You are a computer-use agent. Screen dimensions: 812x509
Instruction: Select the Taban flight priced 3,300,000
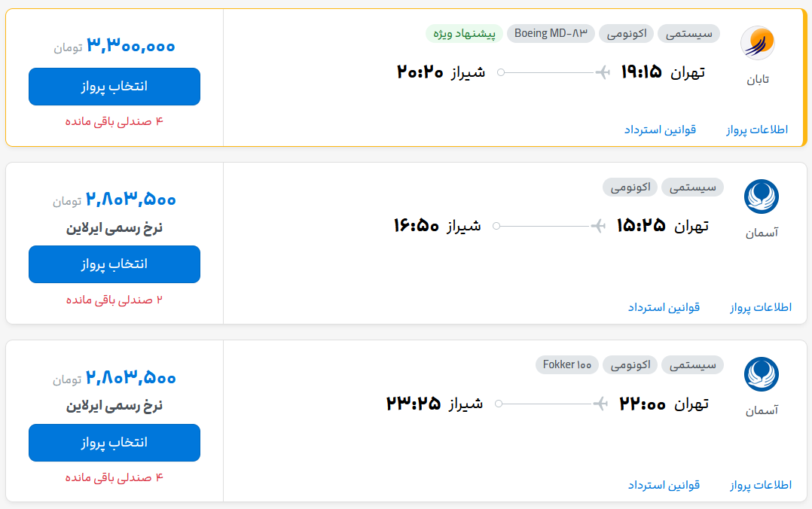click(114, 87)
